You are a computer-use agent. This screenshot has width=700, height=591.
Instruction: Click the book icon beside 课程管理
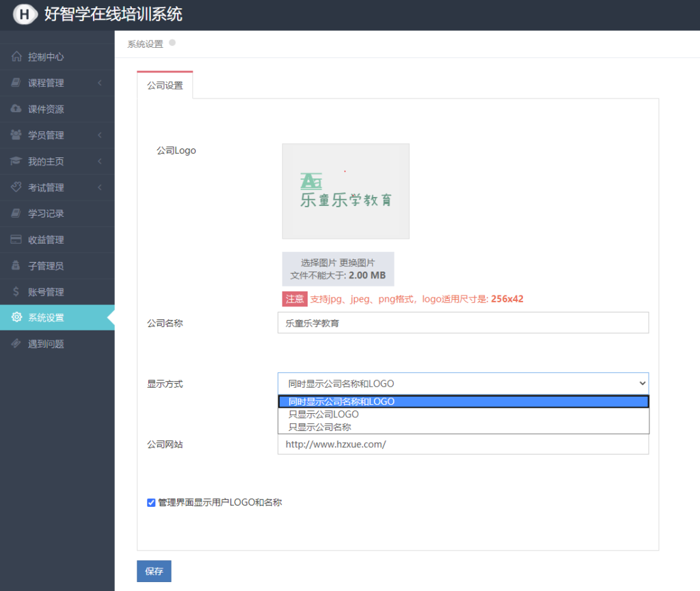[x=16, y=83]
